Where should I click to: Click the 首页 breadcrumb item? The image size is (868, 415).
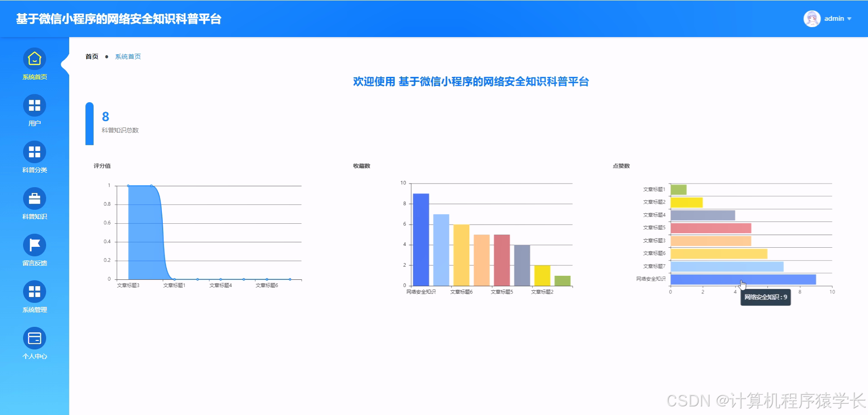(x=92, y=56)
